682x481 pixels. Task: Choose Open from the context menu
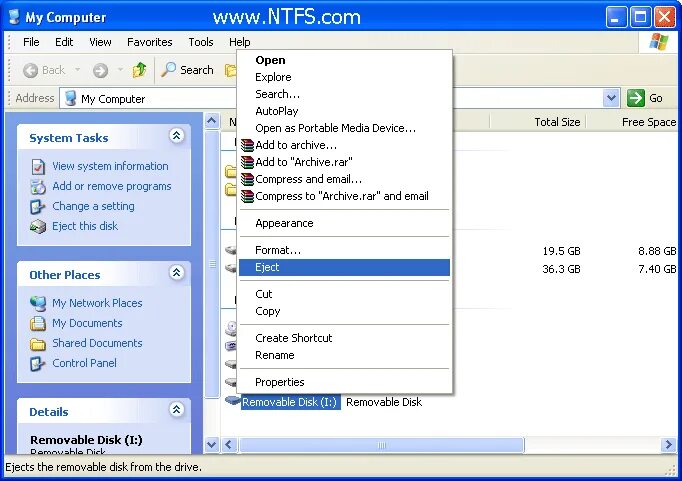(x=344, y=60)
